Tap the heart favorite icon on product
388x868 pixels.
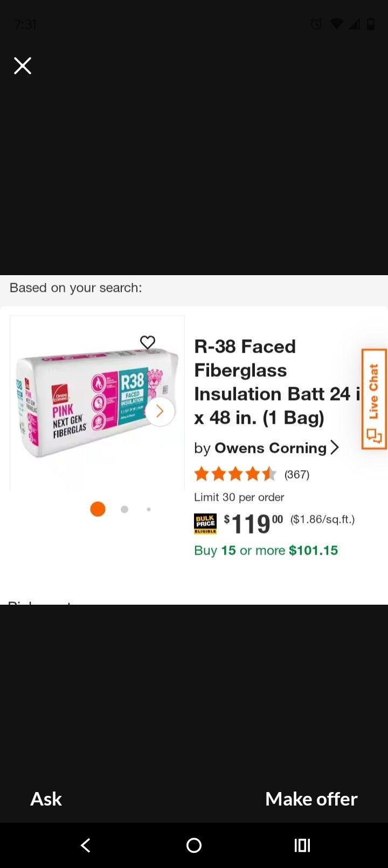(x=148, y=342)
